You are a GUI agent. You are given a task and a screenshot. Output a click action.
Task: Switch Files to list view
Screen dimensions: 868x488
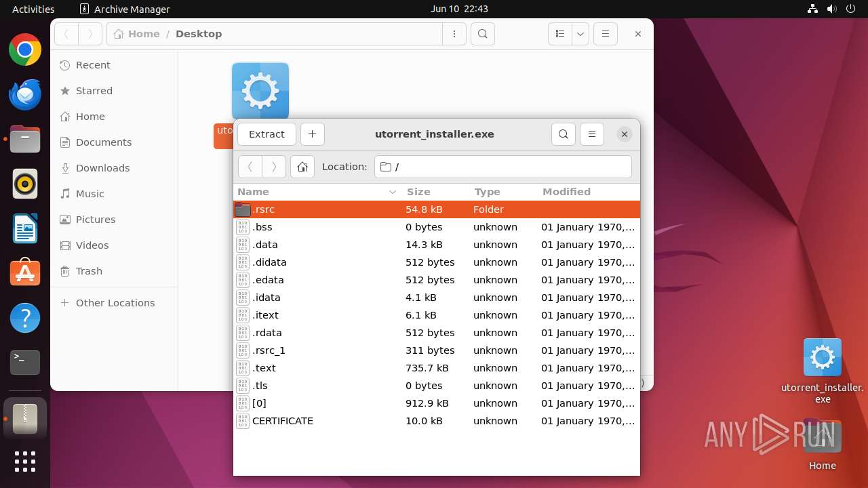(x=560, y=34)
